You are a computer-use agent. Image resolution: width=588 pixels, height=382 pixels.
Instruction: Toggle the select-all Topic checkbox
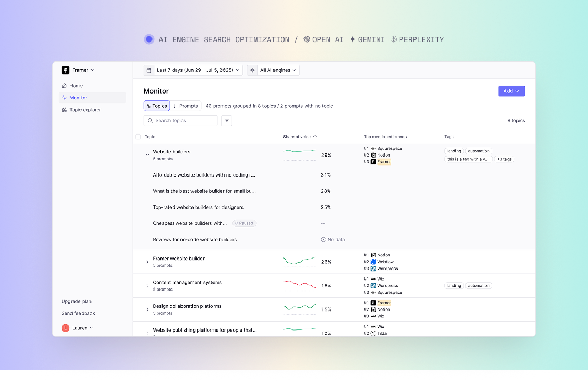click(x=138, y=137)
